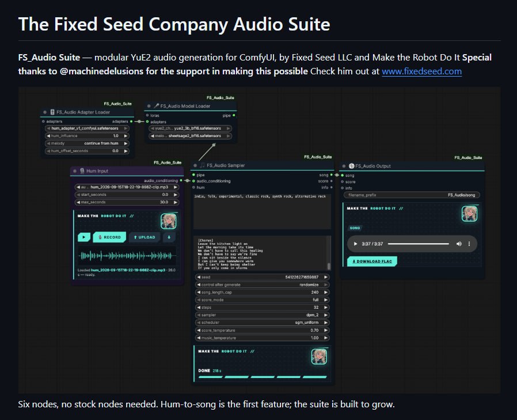
Task: Click the genre tags text box
Action: [x=262, y=211]
